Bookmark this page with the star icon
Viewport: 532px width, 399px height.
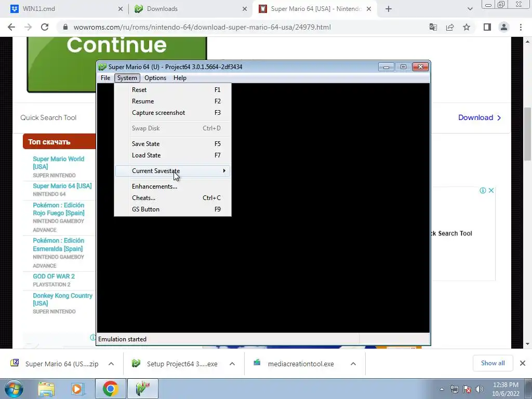[467, 27]
